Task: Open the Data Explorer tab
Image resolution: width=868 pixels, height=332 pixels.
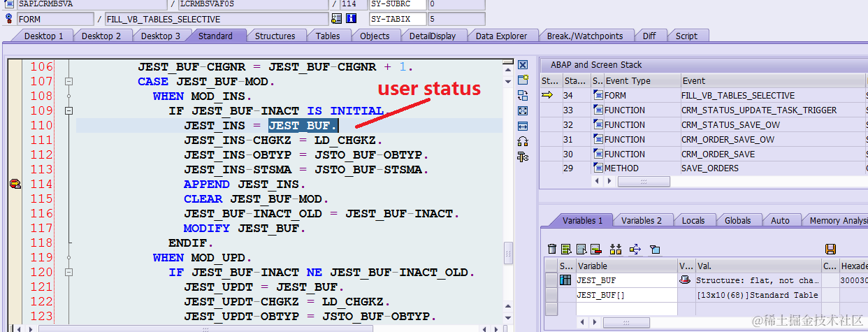Action: click(x=501, y=36)
